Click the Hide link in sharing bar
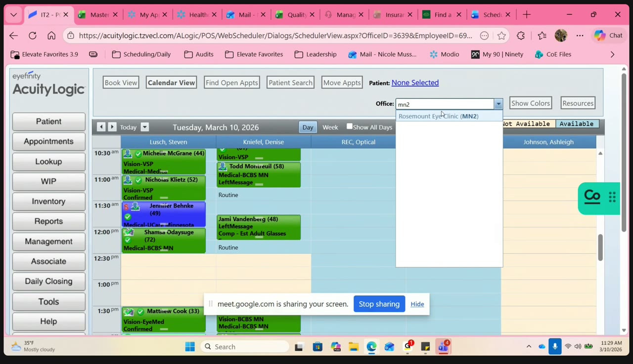Screen dimensions: 633x364 (417, 304)
